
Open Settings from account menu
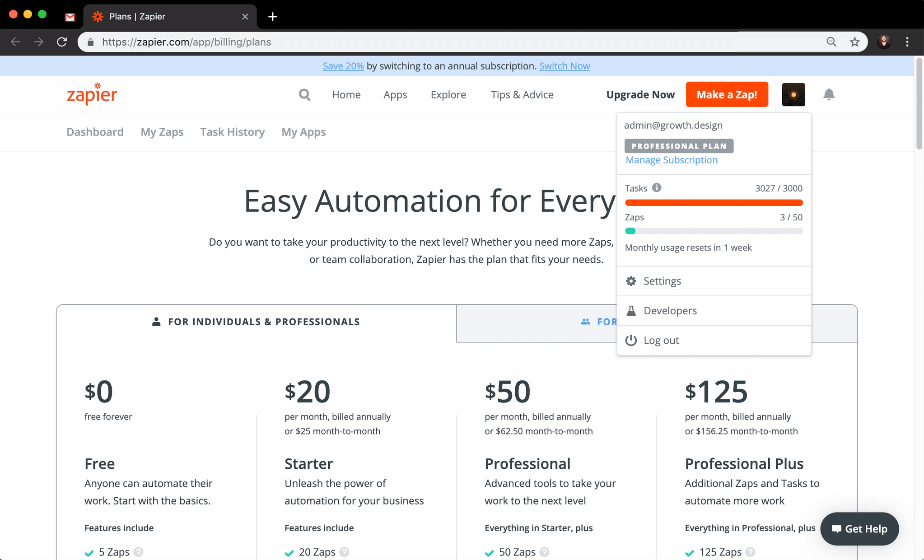coord(662,281)
